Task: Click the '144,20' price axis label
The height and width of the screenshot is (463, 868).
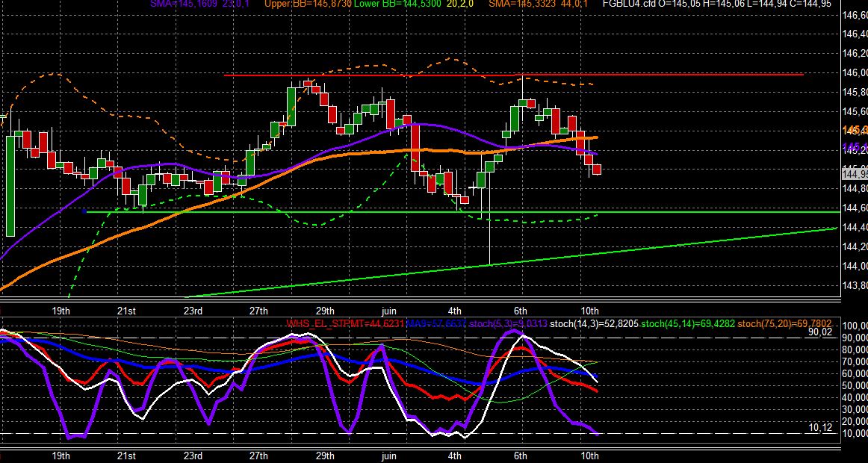Action: click(854, 246)
